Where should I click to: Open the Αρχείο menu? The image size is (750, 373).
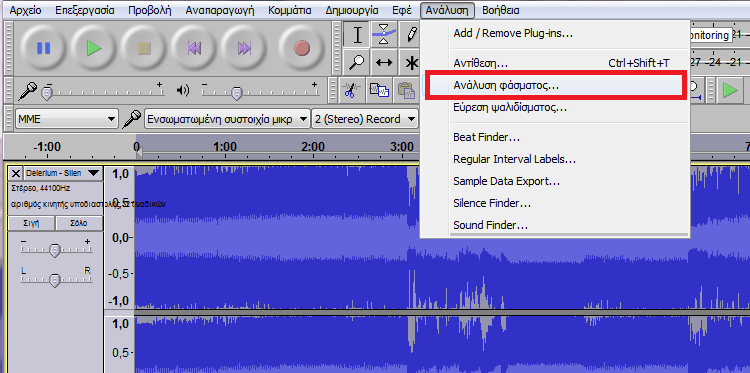(x=25, y=10)
